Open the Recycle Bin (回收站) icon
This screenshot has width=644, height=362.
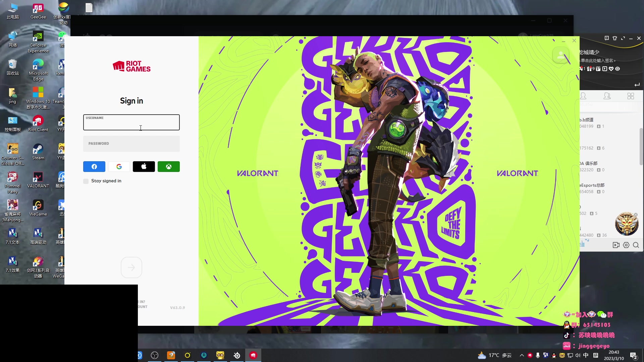[13, 67]
